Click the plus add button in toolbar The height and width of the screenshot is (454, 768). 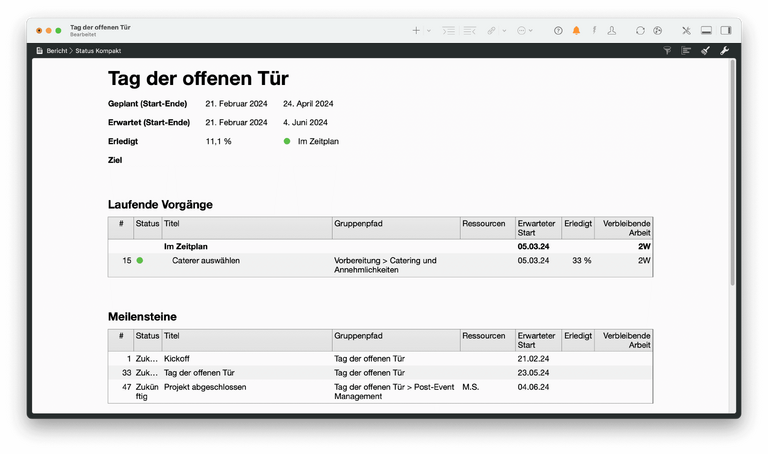(x=417, y=31)
